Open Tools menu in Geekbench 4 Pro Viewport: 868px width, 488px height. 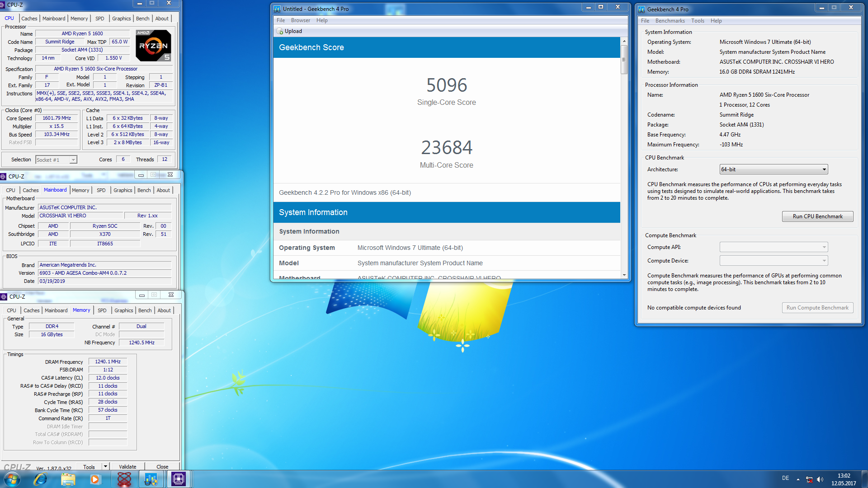click(x=698, y=21)
